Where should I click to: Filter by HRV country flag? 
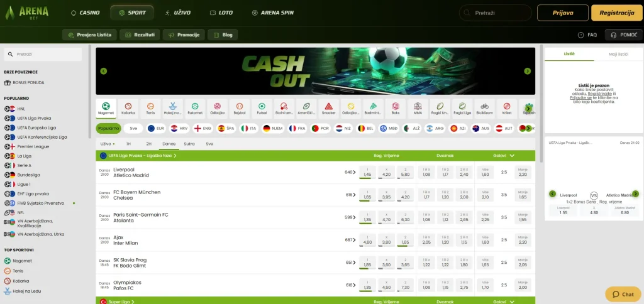click(x=179, y=128)
